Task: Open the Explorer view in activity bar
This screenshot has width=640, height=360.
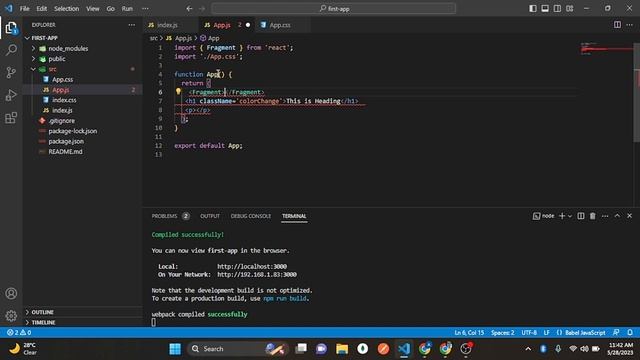Action: click(11, 28)
